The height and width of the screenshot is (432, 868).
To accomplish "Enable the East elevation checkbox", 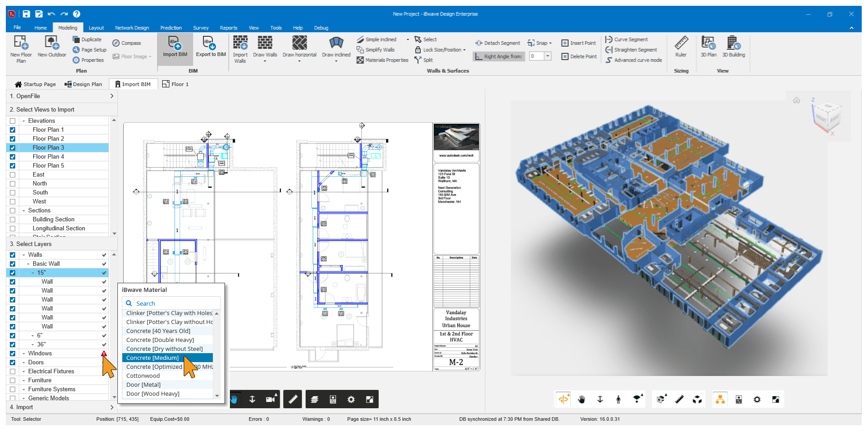I will point(12,174).
